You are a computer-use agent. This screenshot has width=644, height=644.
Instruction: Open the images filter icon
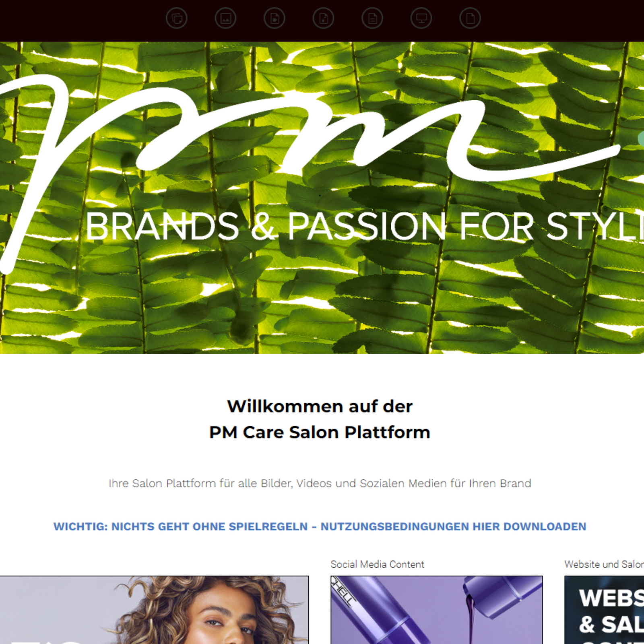(225, 18)
